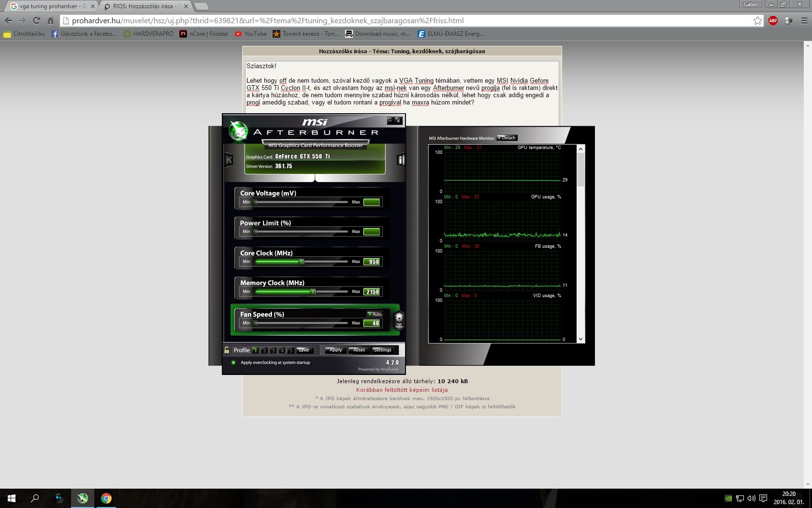This screenshot has width=812, height=508.
Task: Go forward in browser history
Action: point(22,20)
